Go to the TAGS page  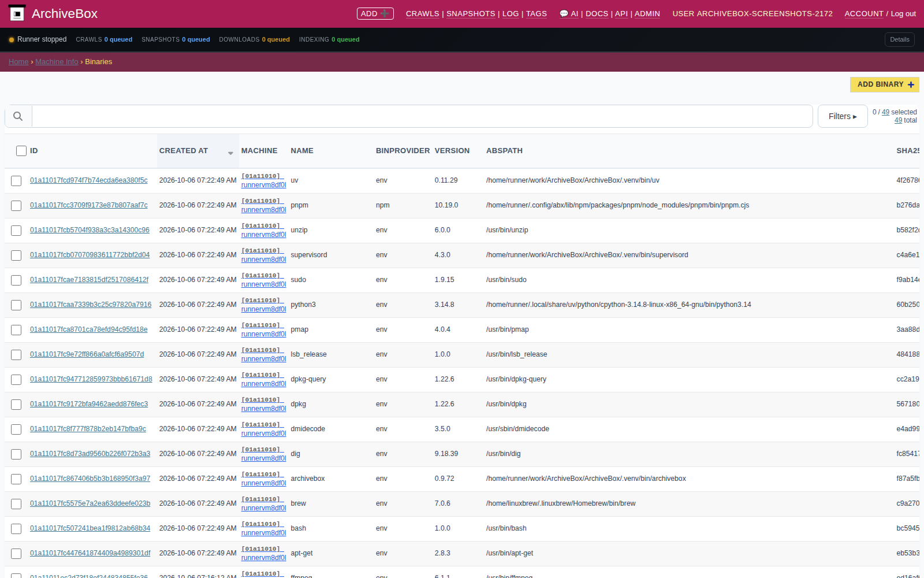tap(536, 14)
